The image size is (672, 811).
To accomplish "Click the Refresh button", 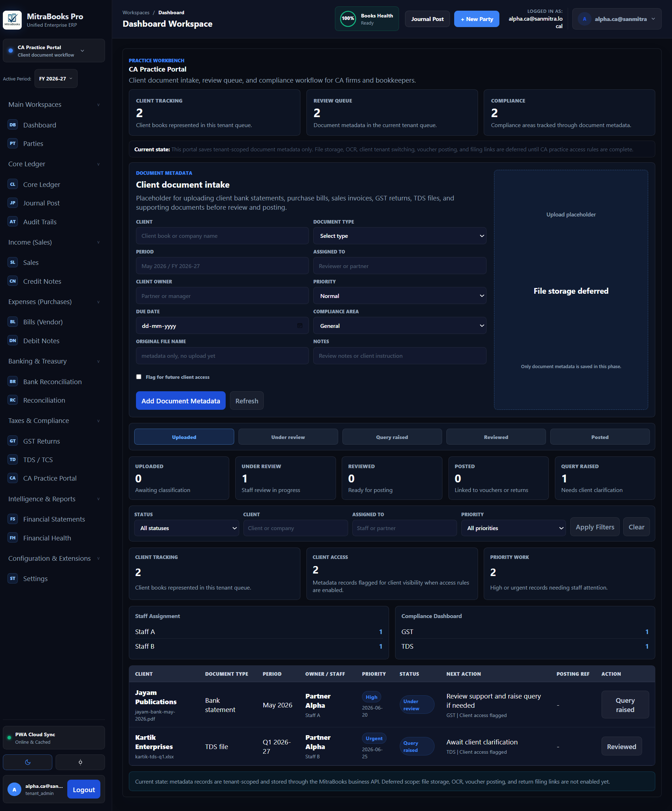I will pyautogui.click(x=247, y=401).
